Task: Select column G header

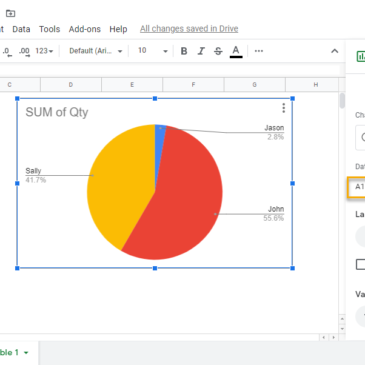Action: pyautogui.click(x=255, y=85)
